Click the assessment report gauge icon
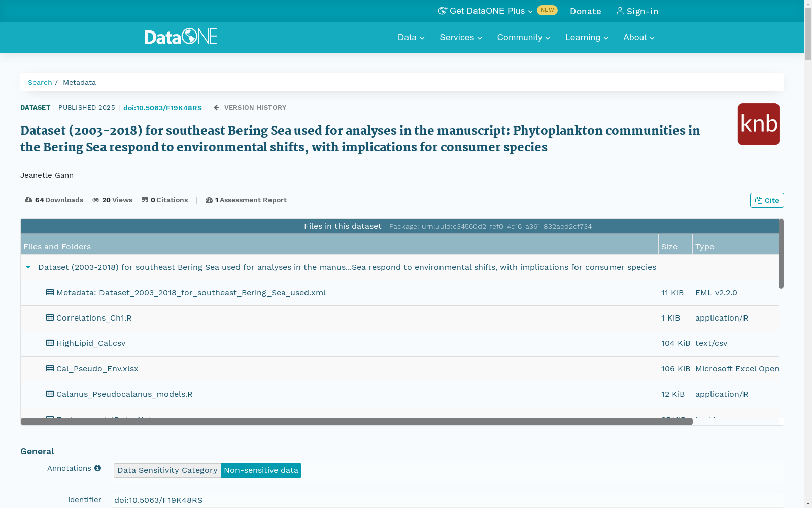812x508 pixels. tap(209, 200)
